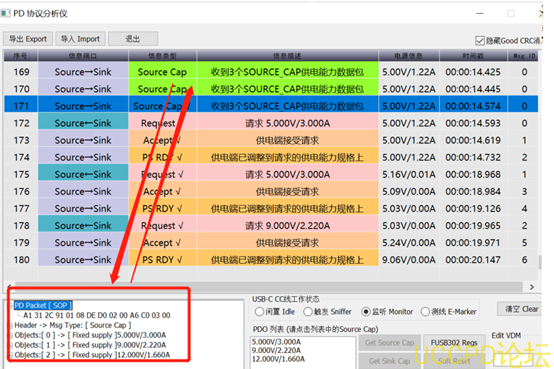Select the PD Packet [SOP] tree item
Viewport: 554px width, 369px height.
(x=43, y=305)
